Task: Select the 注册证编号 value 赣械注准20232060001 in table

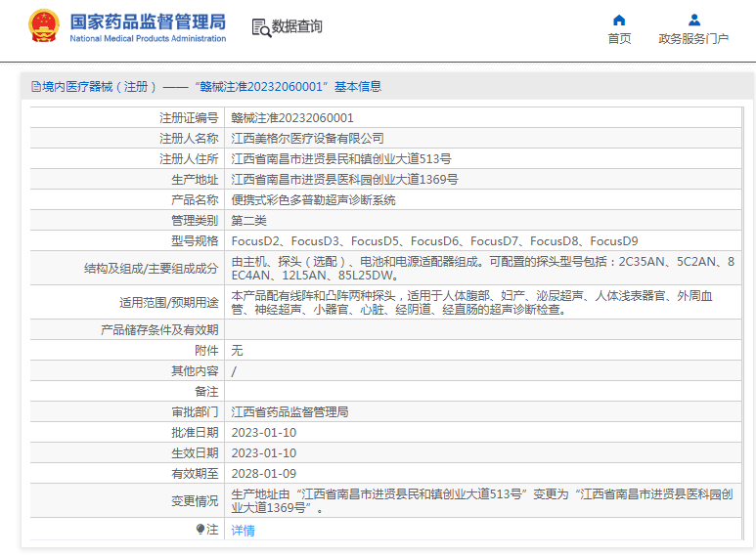Action: [x=292, y=117]
